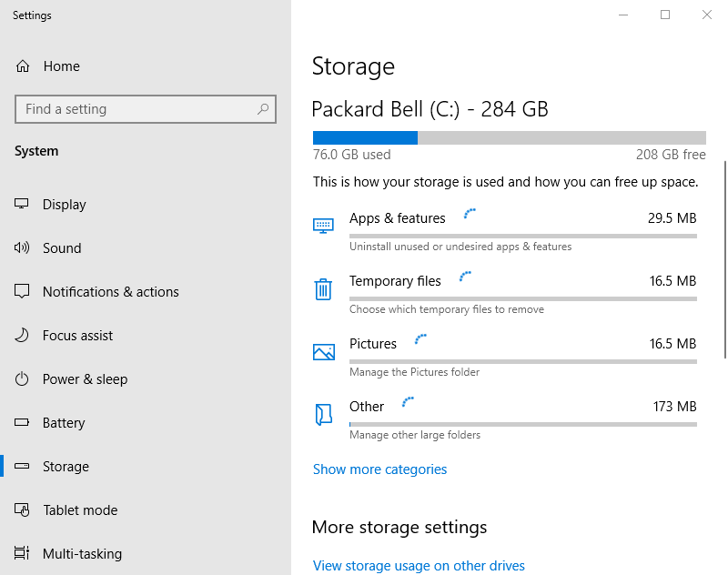728x575 pixels.
Task: Expand Show more categories
Action: pos(379,469)
